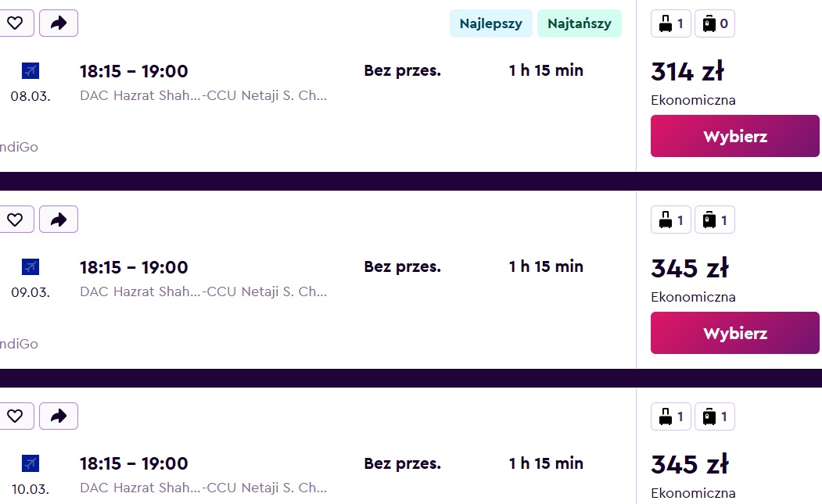
Task: Share the 08.03 flight offer
Action: click(59, 23)
